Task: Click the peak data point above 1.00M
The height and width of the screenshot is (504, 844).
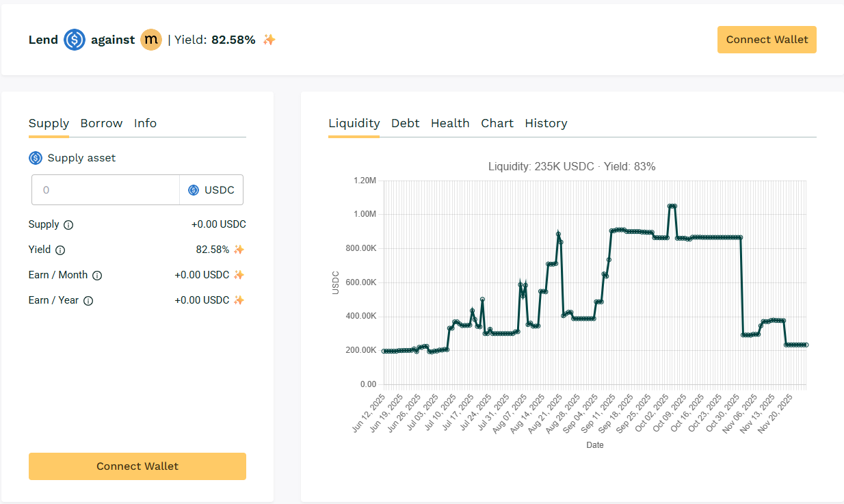Action: click(672, 206)
